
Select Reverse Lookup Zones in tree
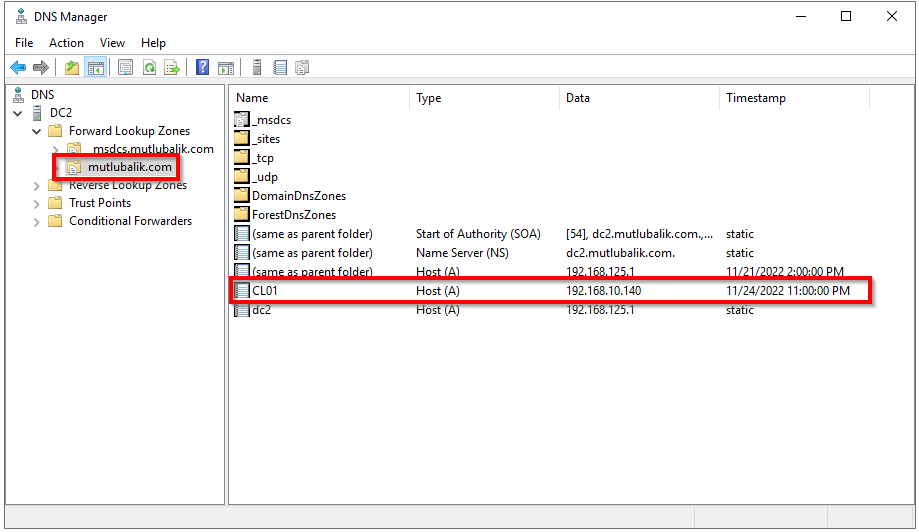pos(128,185)
